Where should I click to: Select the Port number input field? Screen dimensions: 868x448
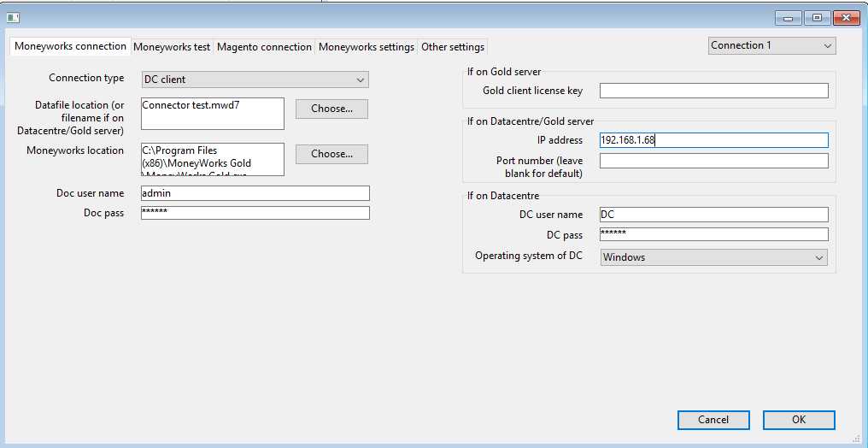(714, 161)
